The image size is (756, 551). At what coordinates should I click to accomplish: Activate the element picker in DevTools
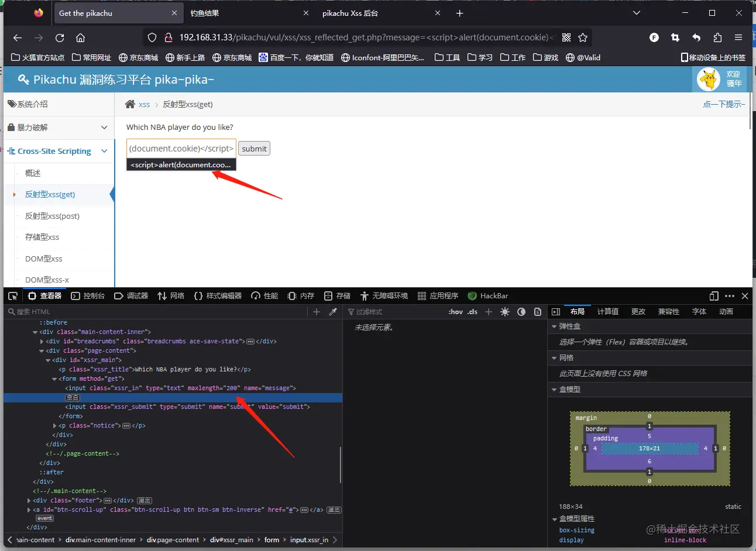13,296
